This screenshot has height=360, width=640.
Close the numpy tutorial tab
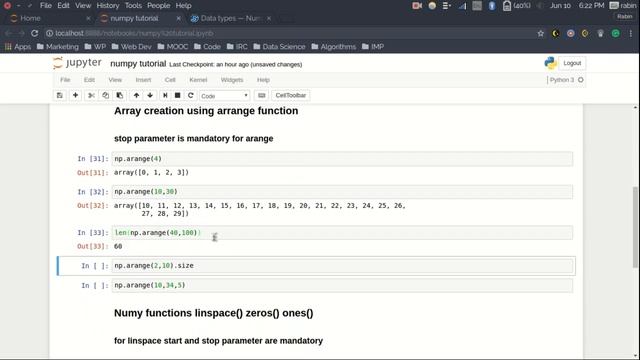pyautogui.click(x=178, y=18)
